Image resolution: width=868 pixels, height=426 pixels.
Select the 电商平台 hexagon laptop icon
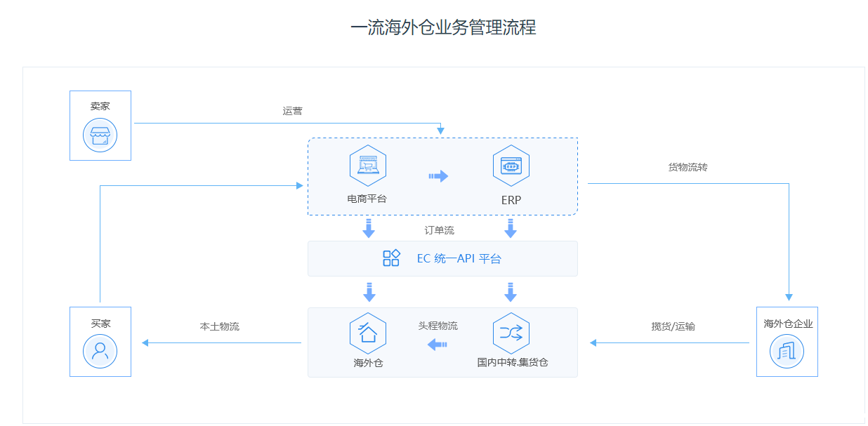368,166
